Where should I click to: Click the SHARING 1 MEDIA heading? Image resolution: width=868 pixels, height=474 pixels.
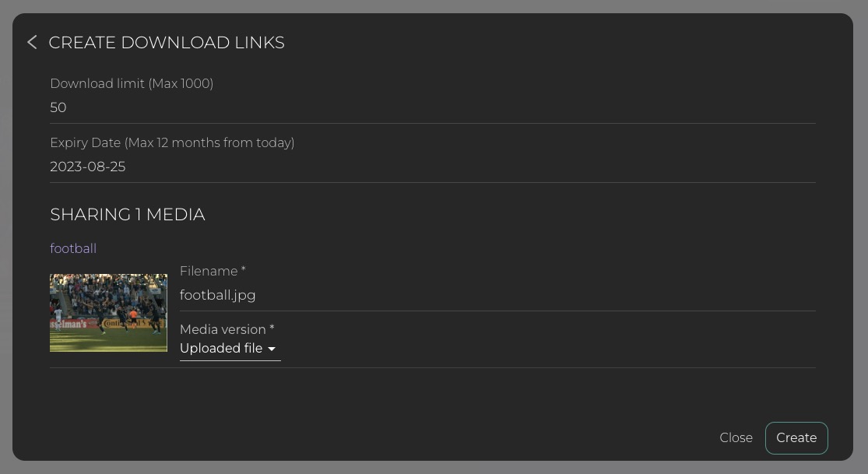click(128, 214)
